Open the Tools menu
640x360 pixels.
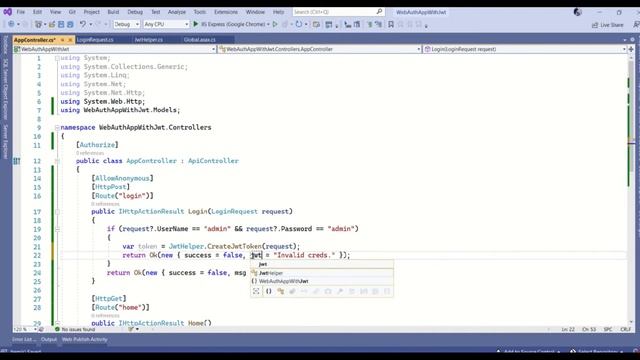[x=200, y=12]
